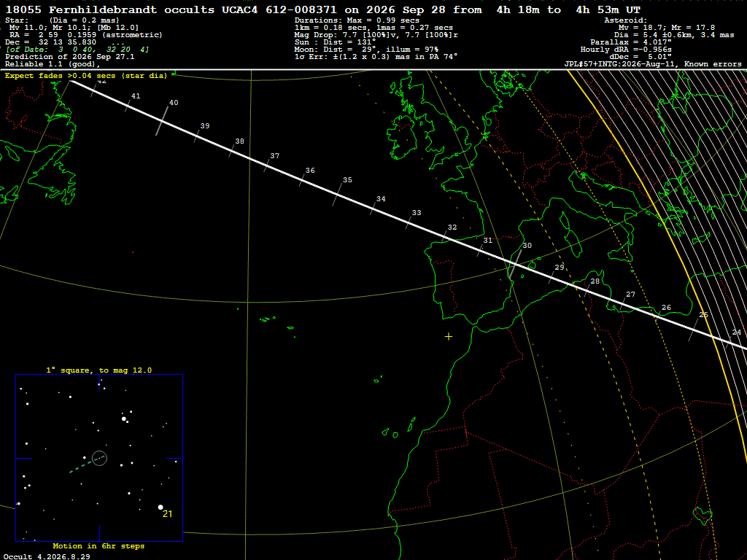Viewport: 747px width, 560px height.
Task: Click the 'Occult 4.2026.8.29' version label
Action: (x=47, y=556)
